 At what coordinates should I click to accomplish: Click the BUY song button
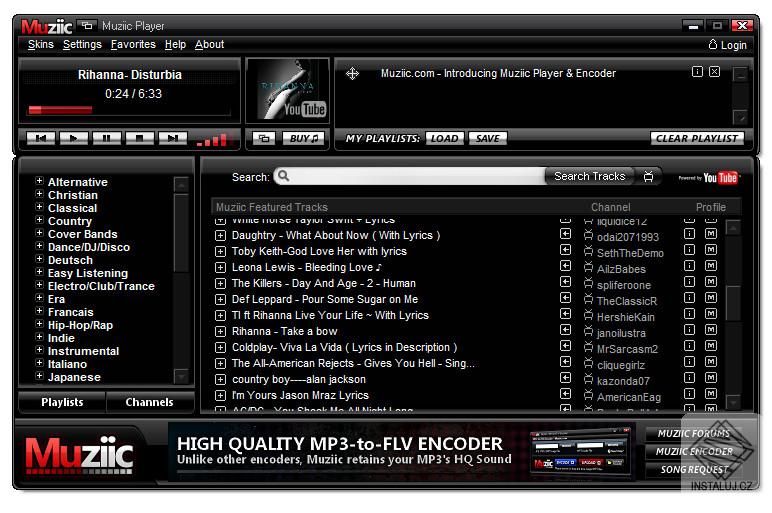click(303, 138)
